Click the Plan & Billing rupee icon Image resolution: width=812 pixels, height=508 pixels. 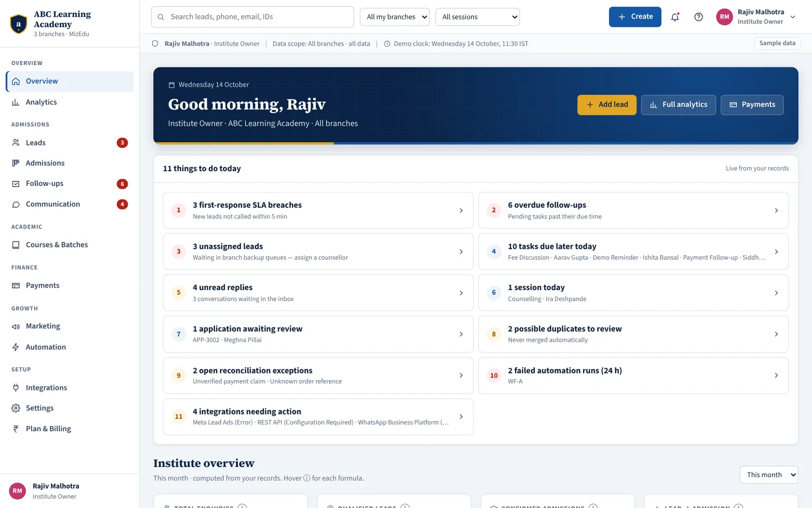16,429
